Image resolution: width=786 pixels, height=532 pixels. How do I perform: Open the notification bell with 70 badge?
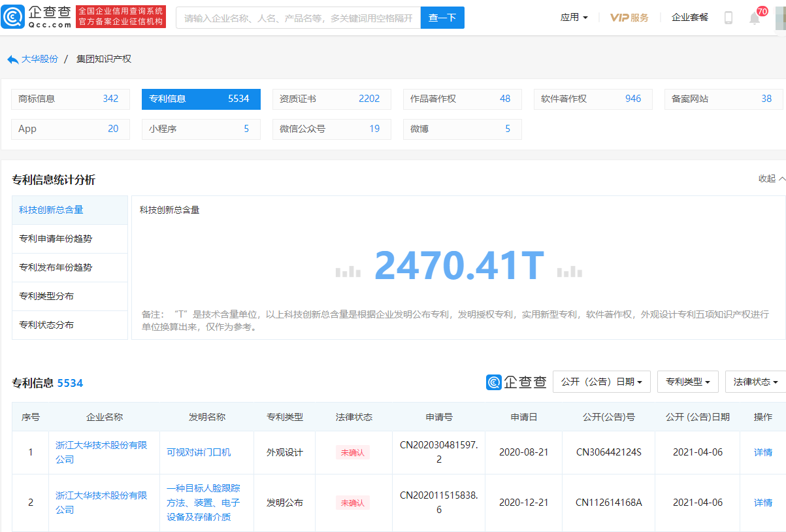click(755, 18)
